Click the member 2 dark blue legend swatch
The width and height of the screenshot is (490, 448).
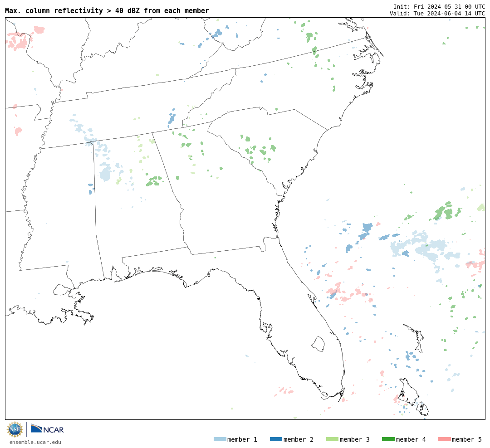pos(276,439)
